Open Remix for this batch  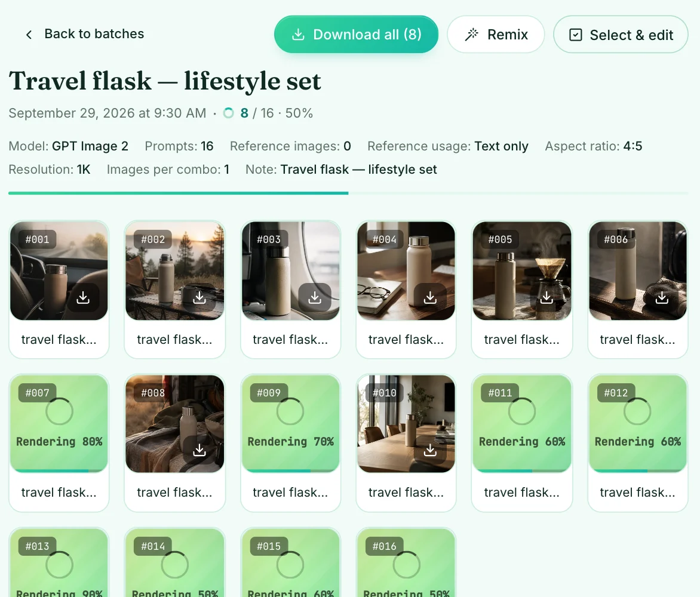click(x=496, y=35)
